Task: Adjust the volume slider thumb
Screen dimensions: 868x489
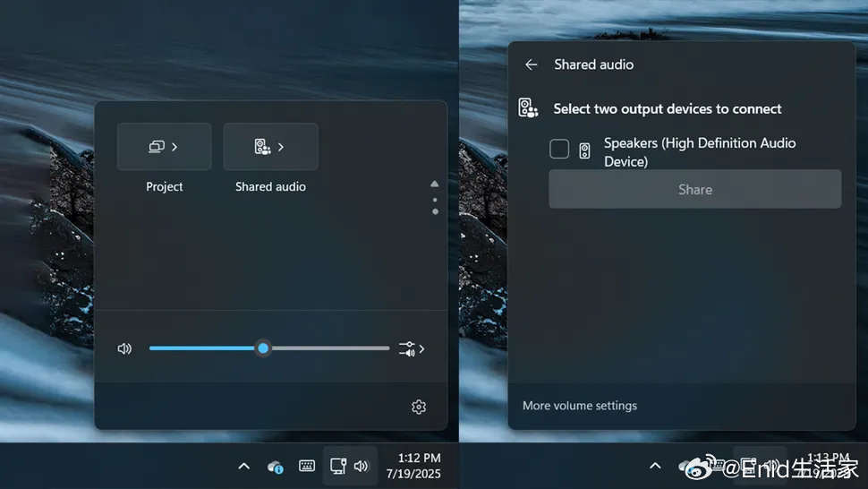Action: (263, 348)
